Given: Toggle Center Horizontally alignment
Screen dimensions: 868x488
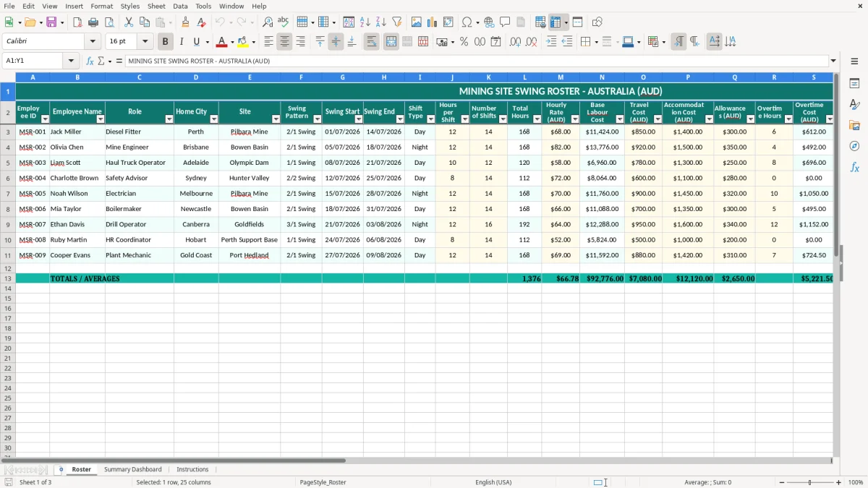Looking at the screenshot, I should 284,42.
